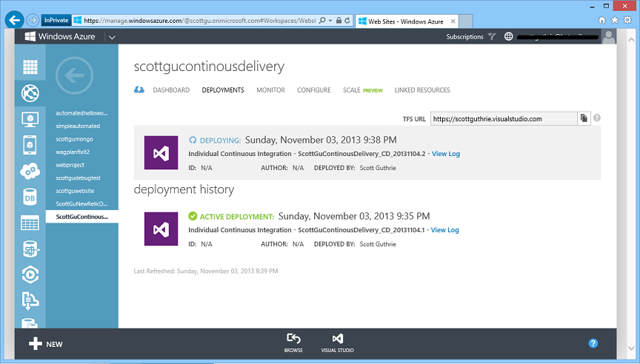The image size is (640, 364).
Task: Click the Visual Studio tile of active deployment
Action: [161, 229]
